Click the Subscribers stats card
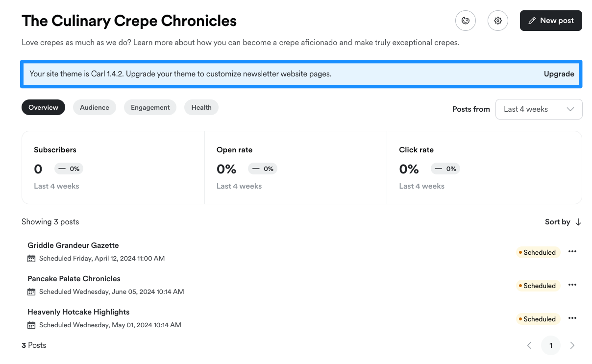 pos(113,168)
